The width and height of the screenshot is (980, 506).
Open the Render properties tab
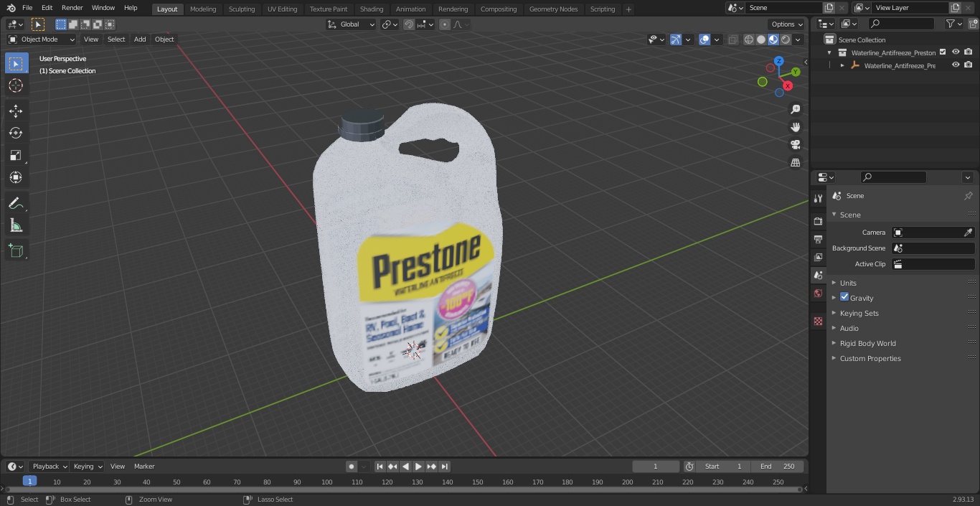click(818, 221)
